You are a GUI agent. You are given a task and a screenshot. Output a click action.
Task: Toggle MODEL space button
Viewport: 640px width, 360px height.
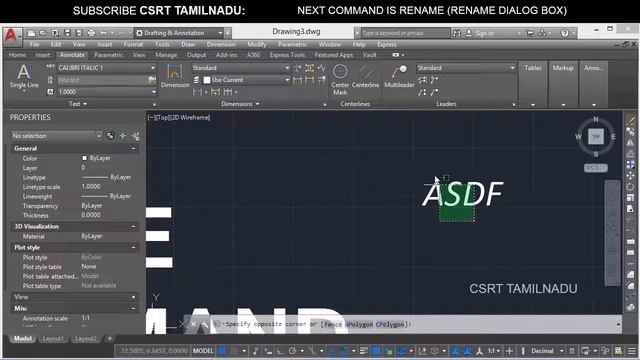coord(203,351)
